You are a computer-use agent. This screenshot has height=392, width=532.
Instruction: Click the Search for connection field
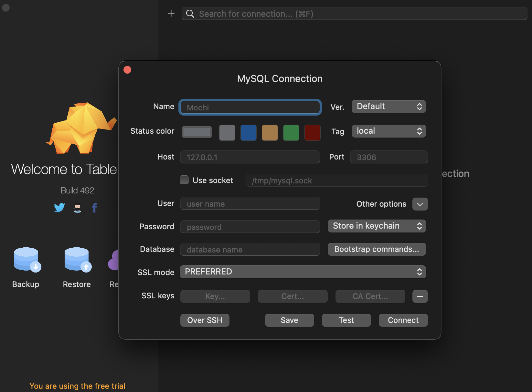[x=354, y=14]
